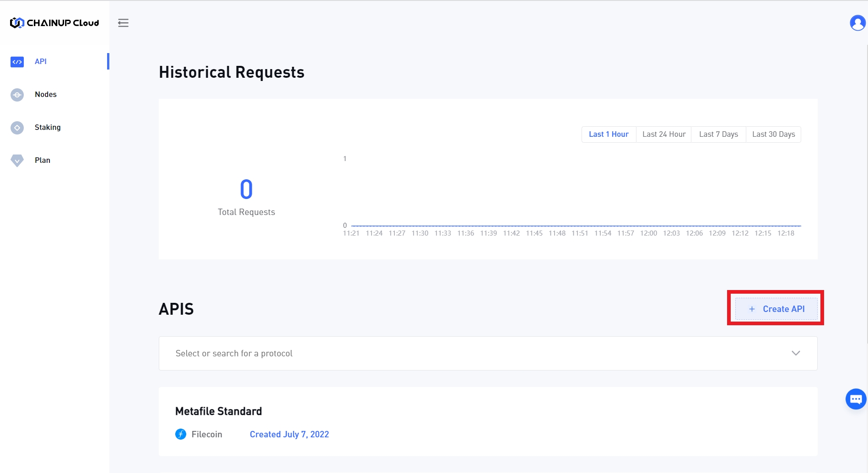Click the Nodes icon in sidebar

point(17,95)
